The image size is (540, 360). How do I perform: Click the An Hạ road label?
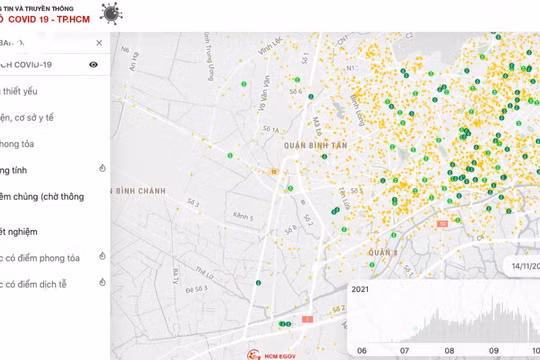(x=134, y=62)
